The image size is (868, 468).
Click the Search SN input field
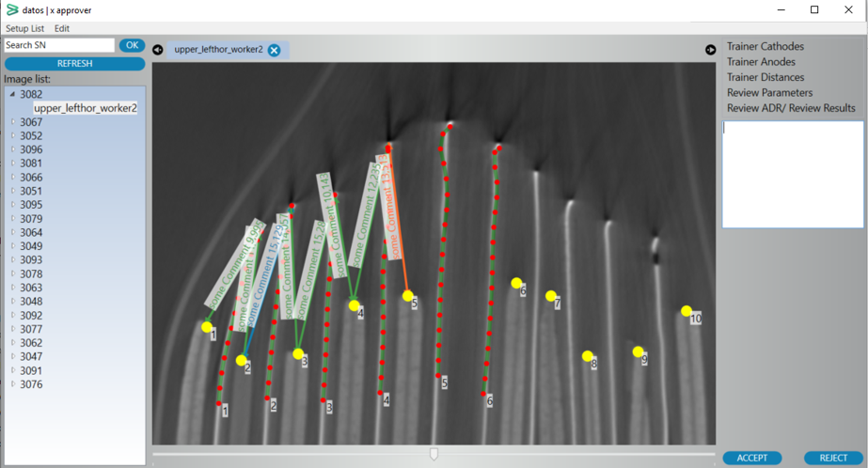click(59, 45)
